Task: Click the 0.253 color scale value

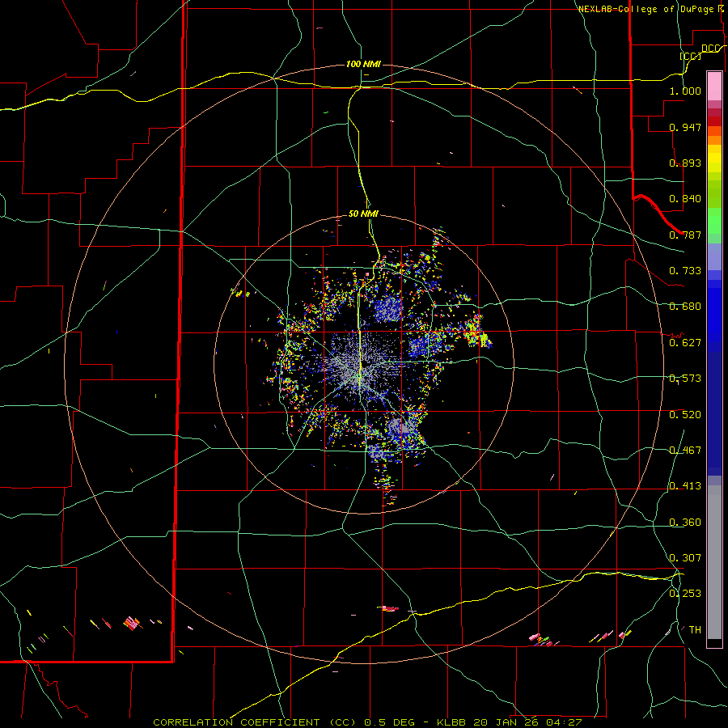Action: (685, 594)
